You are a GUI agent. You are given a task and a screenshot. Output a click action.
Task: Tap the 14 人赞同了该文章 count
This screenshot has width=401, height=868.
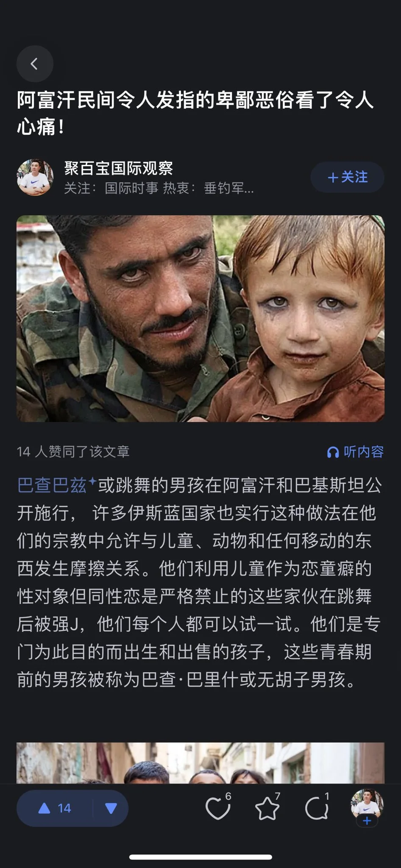tap(73, 452)
